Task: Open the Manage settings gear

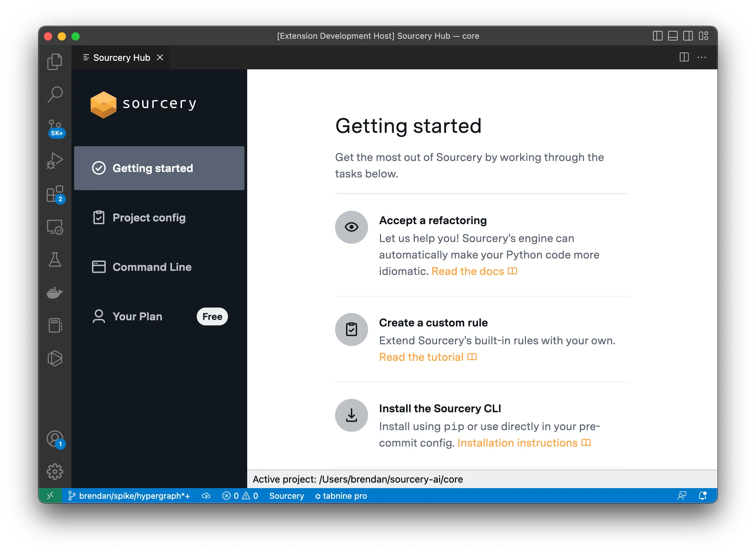Action: point(55,471)
